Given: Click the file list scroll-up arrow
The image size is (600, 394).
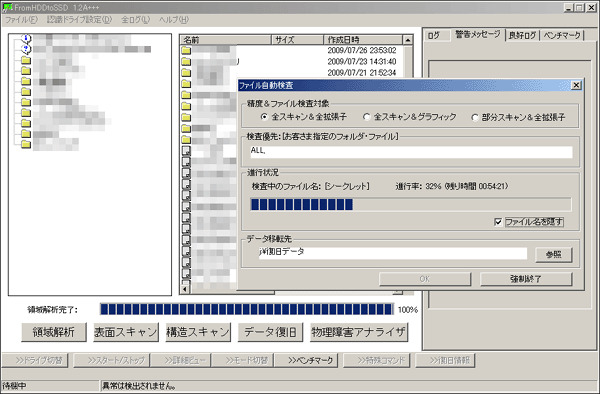Looking at the screenshot, I should point(408,40).
